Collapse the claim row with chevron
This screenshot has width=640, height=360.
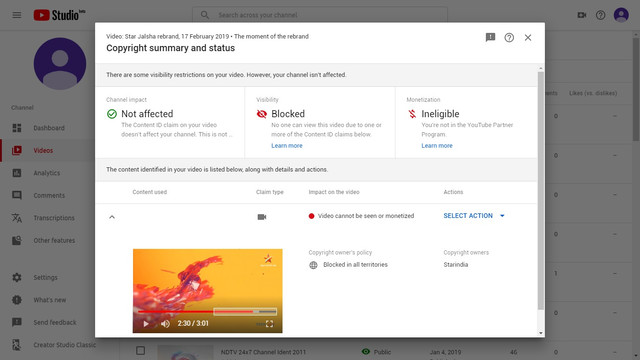(x=112, y=217)
